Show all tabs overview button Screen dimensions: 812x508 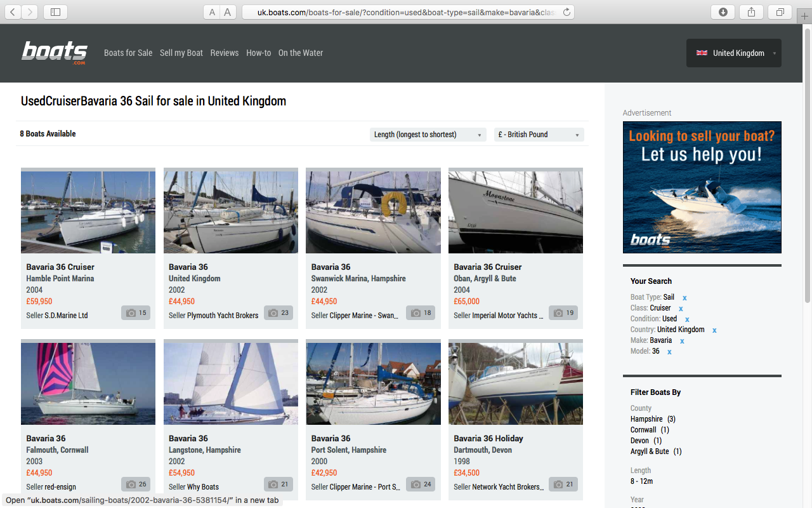tap(780, 12)
